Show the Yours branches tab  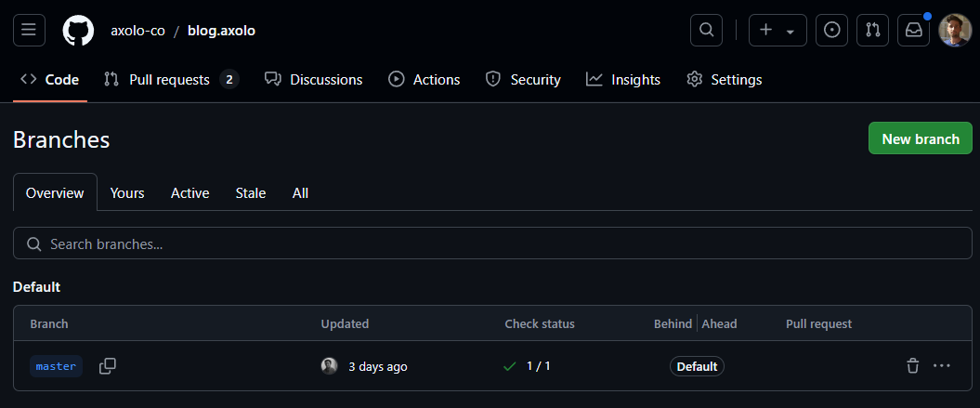tap(127, 193)
